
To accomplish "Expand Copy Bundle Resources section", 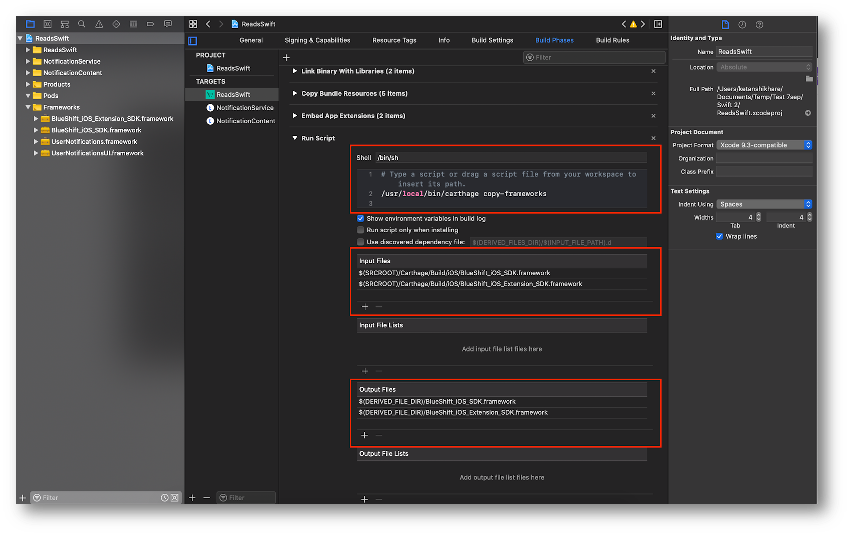I will [295, 93].
